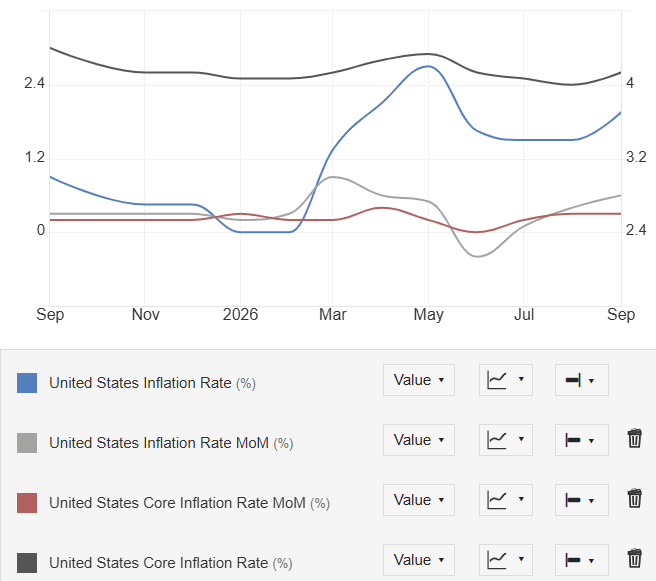The height and width of the screenshot is (581, 656).
Task: Delete the Core Inflation Rate MoM series
Action: point(634,499)
